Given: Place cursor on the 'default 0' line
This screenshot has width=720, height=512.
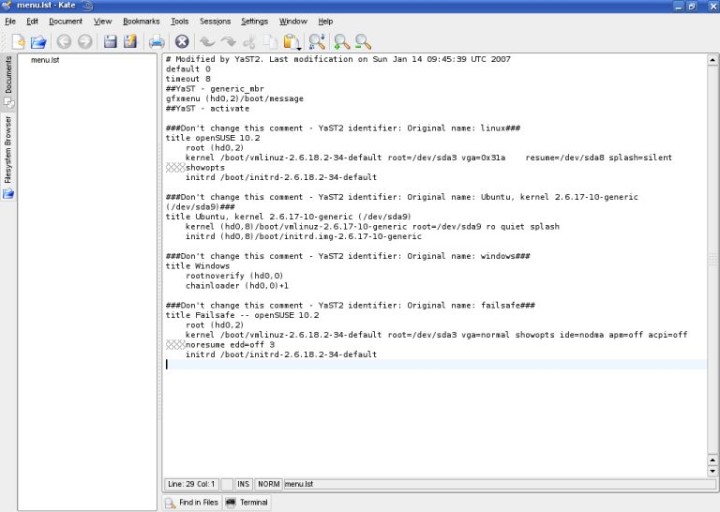Looking at the screenshot, I should click(x=188, y=69).
